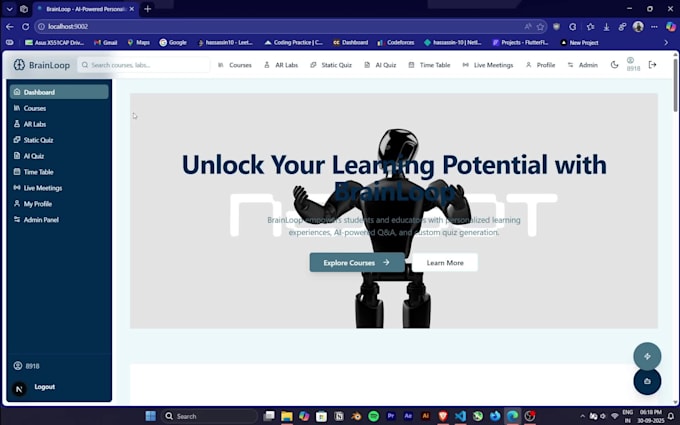Open After Effects from the taskbar
This screenshot has height=425, width=680.
click(x=408, y=416)
